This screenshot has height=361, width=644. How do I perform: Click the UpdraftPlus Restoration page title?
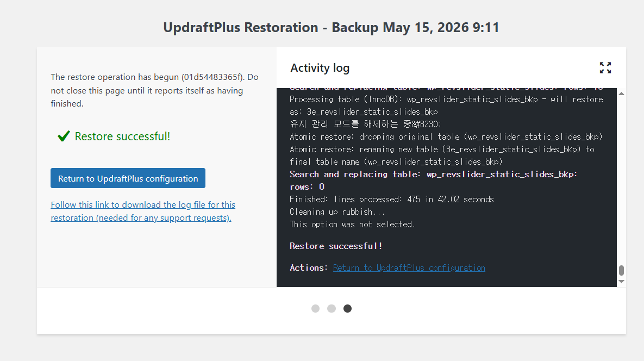[x=331, y=27]
